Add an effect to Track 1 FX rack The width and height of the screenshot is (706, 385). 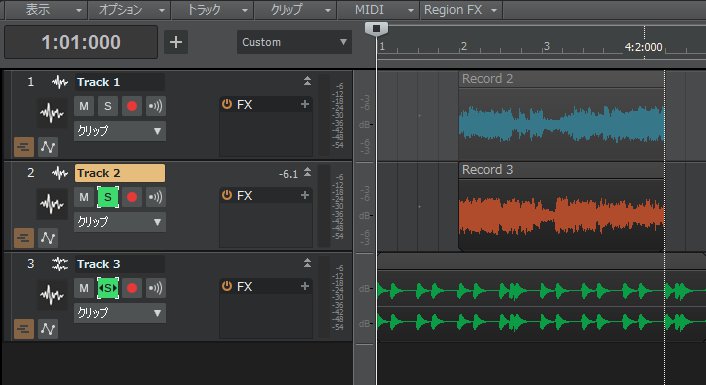305,104
